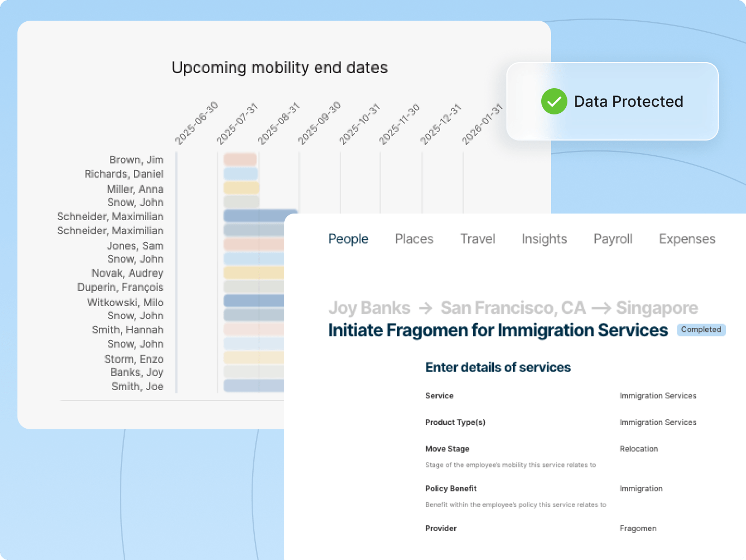
Task: Select the salmon bar for Brown, Jim
Action: pos(240,159)
